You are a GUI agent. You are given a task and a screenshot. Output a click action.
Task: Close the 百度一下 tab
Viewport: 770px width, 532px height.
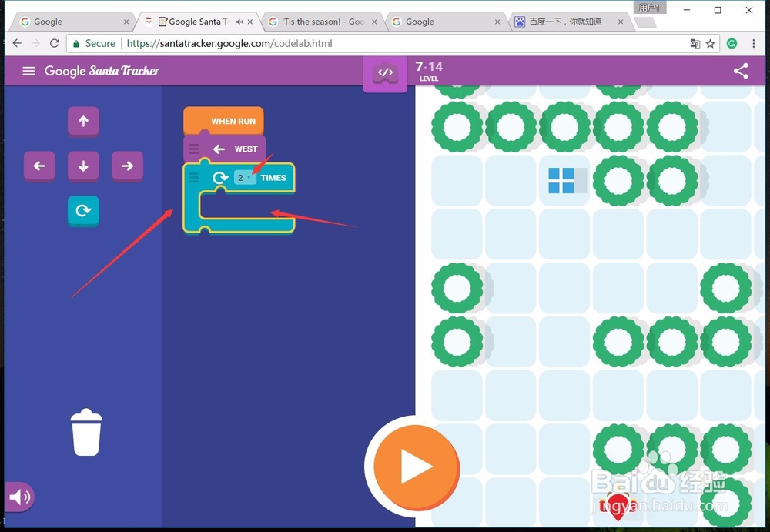click(x=621, y=22)
